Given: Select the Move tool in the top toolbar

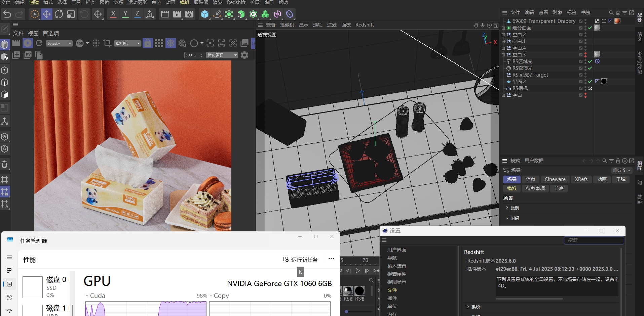Looking at the screenshot, I should tap(46, 14).
